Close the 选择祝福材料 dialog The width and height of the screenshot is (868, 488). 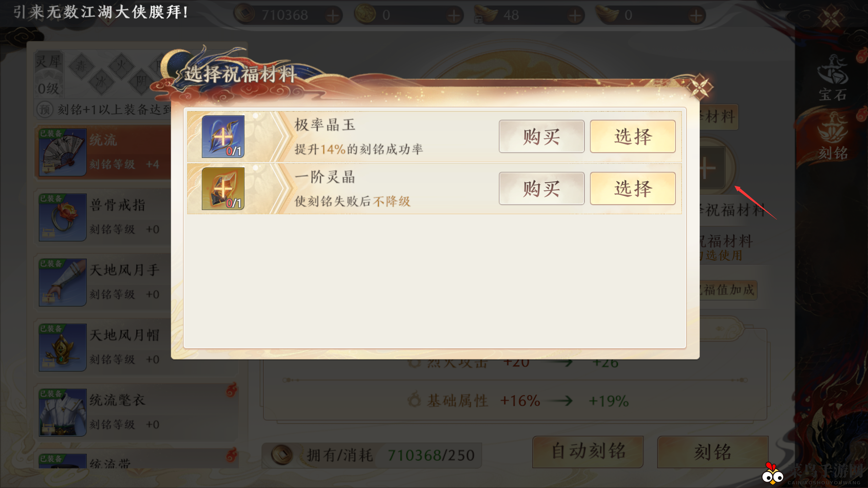(x=699, y=87)
